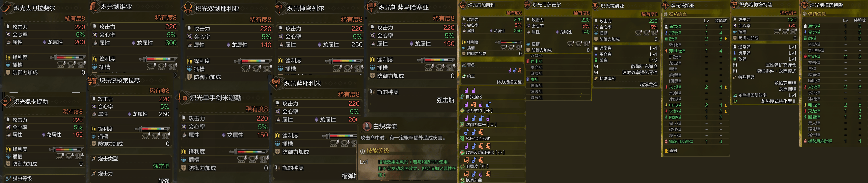Click the hammer icon next to 炽光锤乌列尔
This screenshot has width=868, height=183.
click(279, 8)
